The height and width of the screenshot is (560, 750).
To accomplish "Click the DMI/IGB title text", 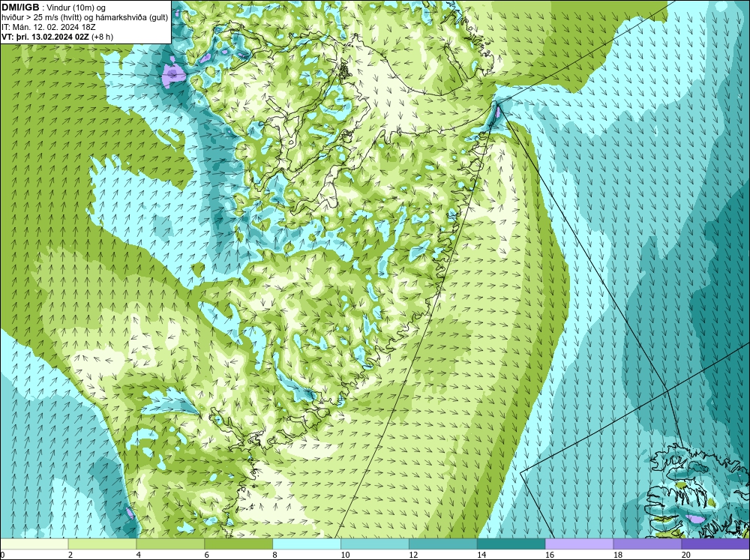I will coord(20,7).
